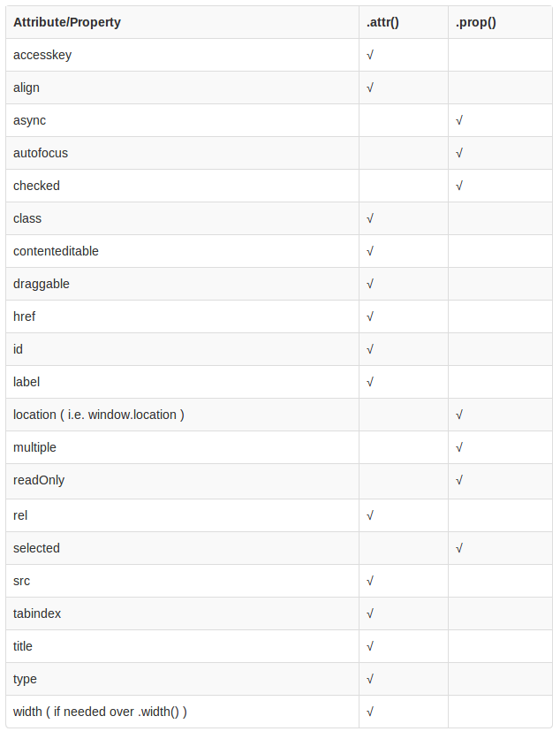Select the "multiple" property cell
The height and width of the screenshot is (739, 560).
[34, 448]
